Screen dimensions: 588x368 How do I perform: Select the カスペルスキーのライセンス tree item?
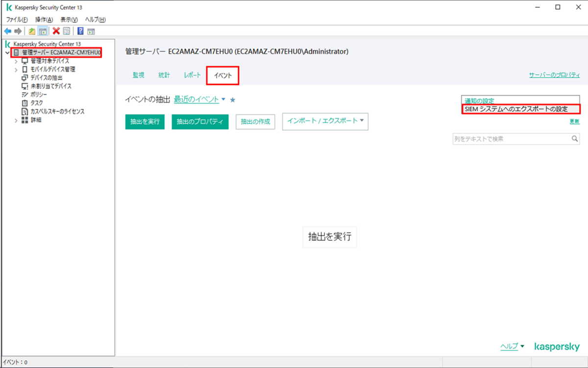pyautogui.click(x=57, y=111)
